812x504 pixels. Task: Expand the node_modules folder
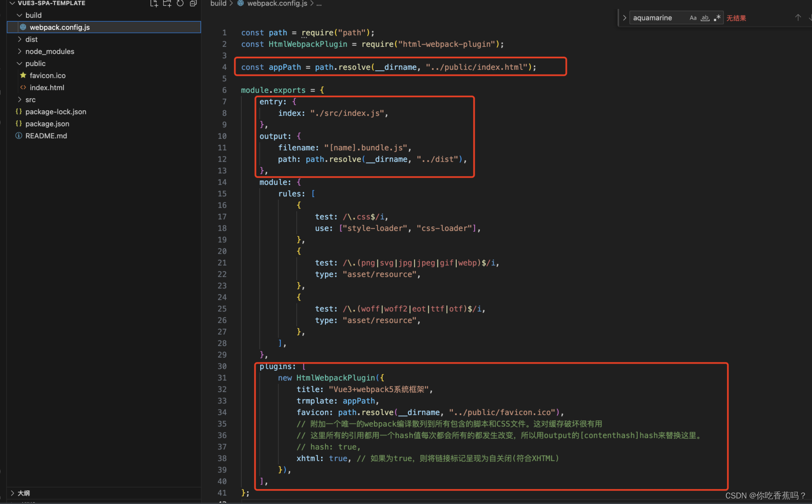[19, 51]
